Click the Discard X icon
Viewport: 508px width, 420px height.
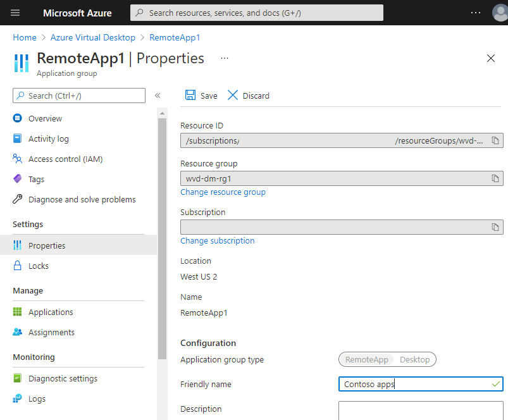(233, 96)
